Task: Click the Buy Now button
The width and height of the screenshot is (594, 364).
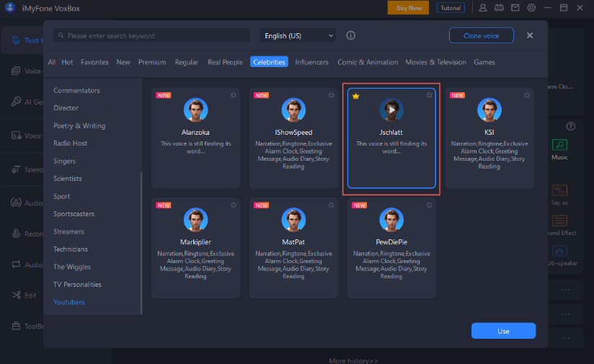Action: (x=408, y=8)
